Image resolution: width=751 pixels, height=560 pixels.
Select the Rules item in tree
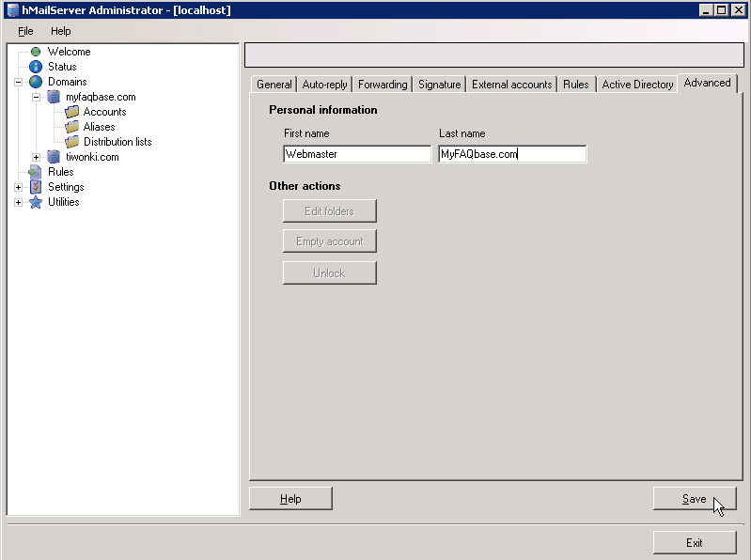pos(60,172)
